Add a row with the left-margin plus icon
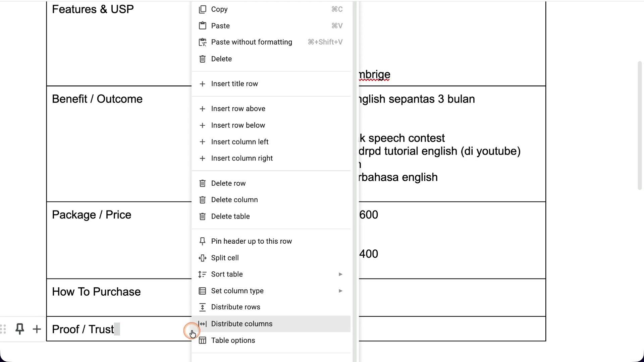 click(x=37, y=329)
